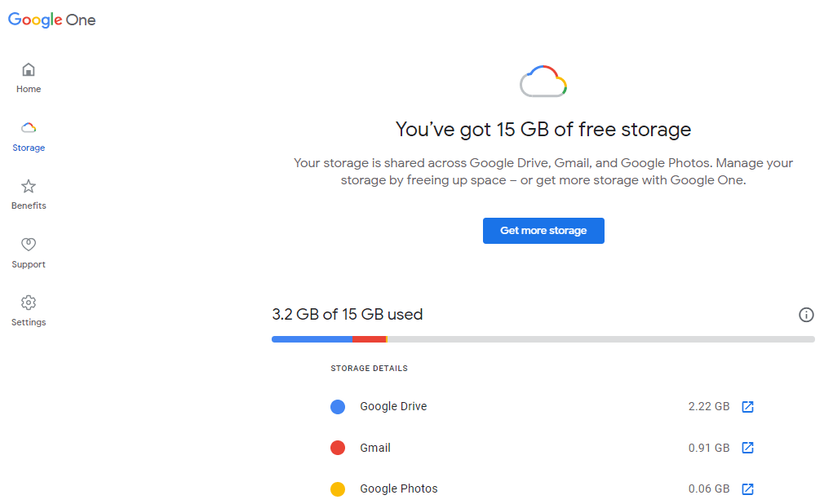Screen dimensions: 824x504
Task: Click the Home house icon
Action: [29, 69]
